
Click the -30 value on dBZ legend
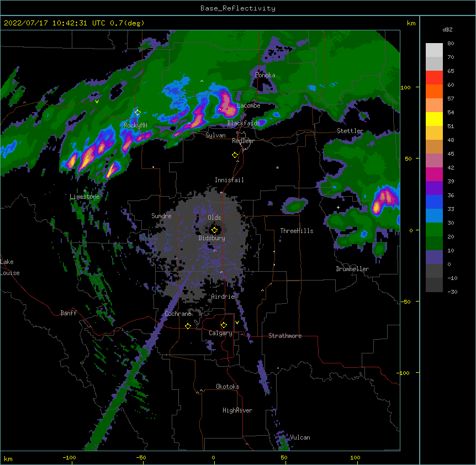[452, 292]
